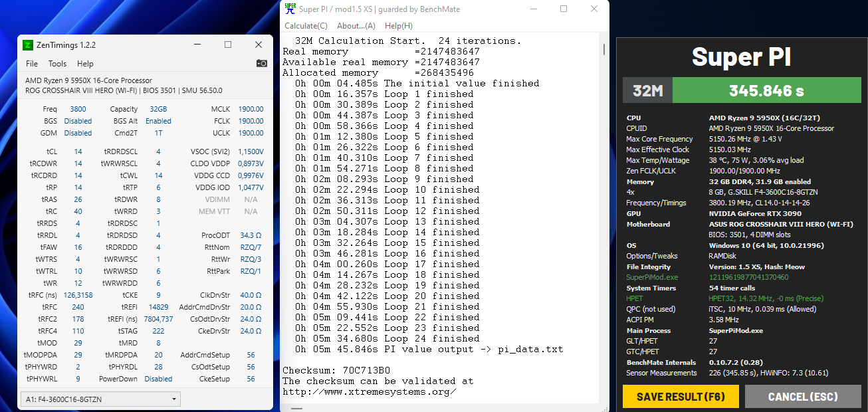This screenshot has height=412, width=868.
Task: Click the CANCEL (ESC) button
Action: pyautogui.click(x=803, y=397)
